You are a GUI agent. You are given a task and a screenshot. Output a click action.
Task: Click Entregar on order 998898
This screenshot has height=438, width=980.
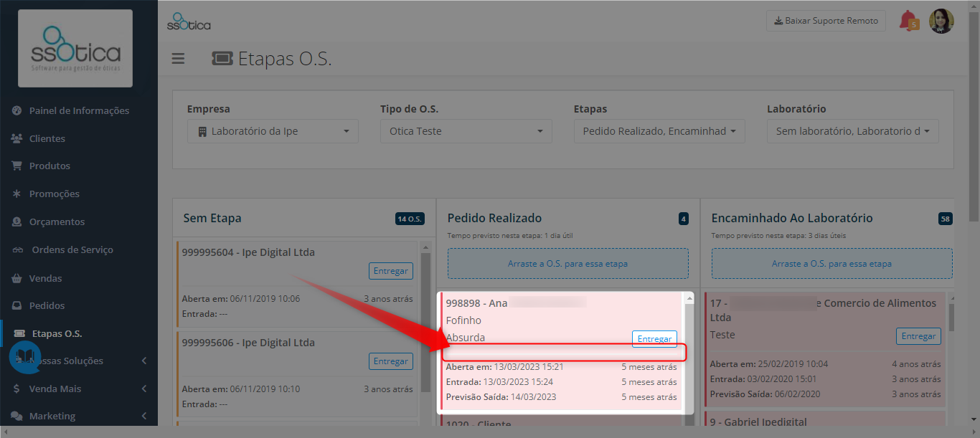pos(654,339)
